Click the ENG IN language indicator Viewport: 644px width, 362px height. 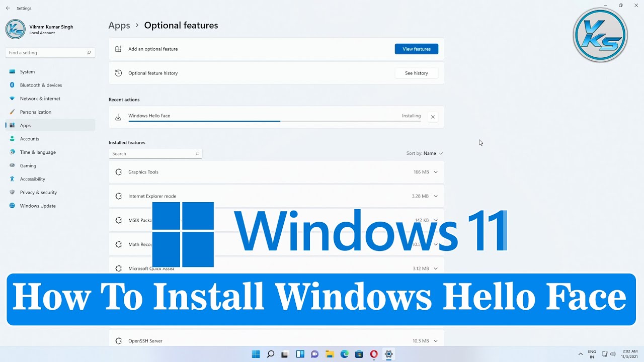click(x=592, y=354)
